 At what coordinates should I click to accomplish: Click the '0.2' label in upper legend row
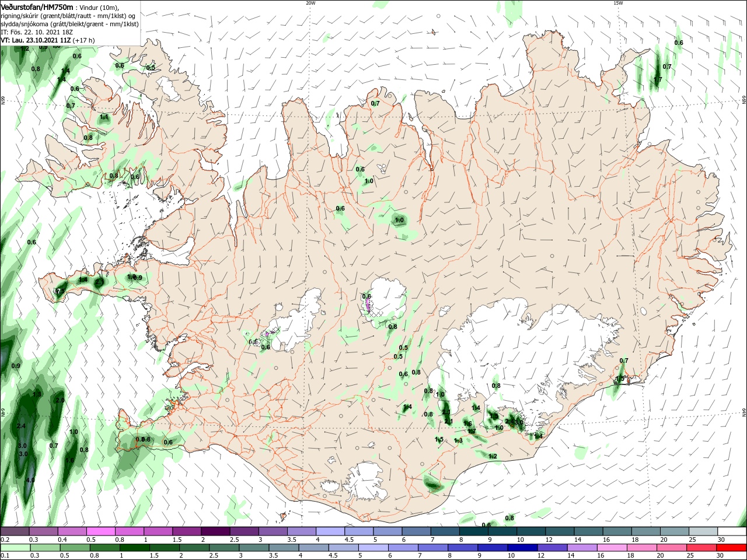point(5,540)
